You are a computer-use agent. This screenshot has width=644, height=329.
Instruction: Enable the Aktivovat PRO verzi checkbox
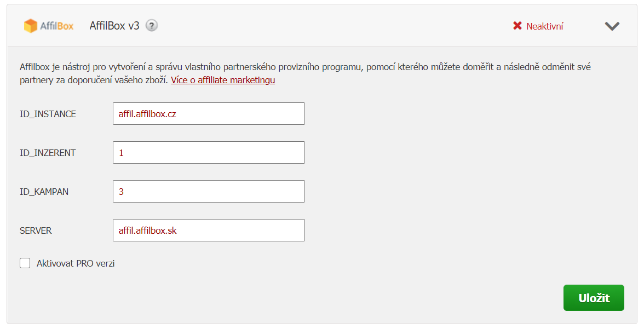point(25,263)
